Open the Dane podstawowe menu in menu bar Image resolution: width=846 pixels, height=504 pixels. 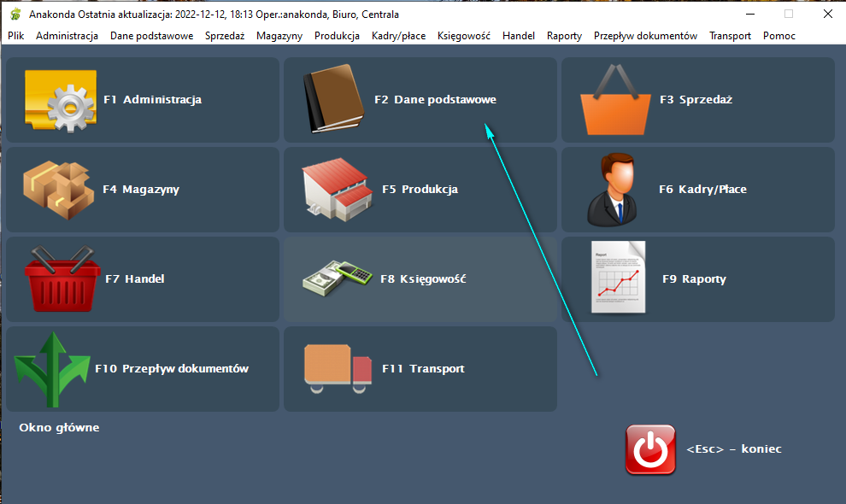[x=151, y=36]
